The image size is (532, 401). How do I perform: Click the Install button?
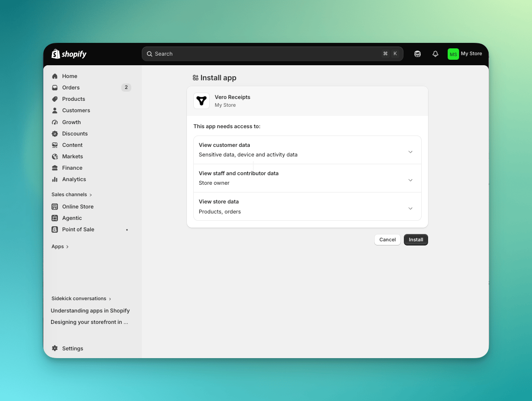pos(416,240)
